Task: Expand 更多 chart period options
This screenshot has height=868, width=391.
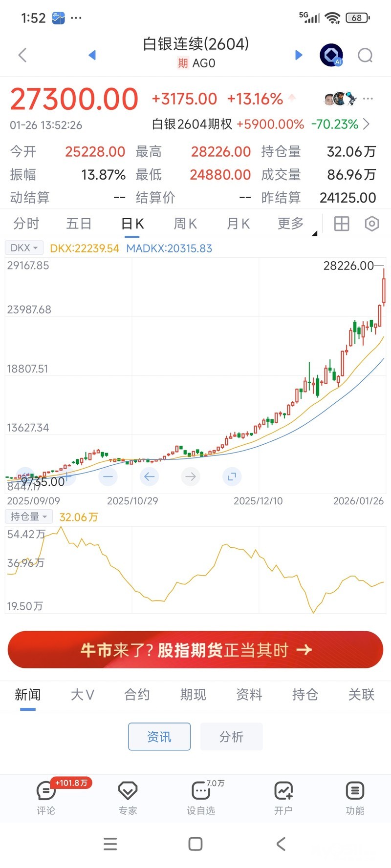Action: [x=291, y=224]
